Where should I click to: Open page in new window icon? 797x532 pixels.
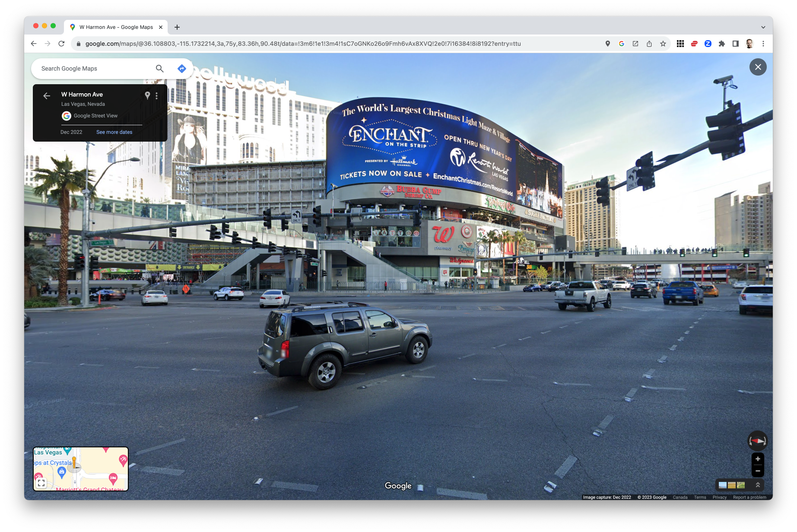coord(635,44)
